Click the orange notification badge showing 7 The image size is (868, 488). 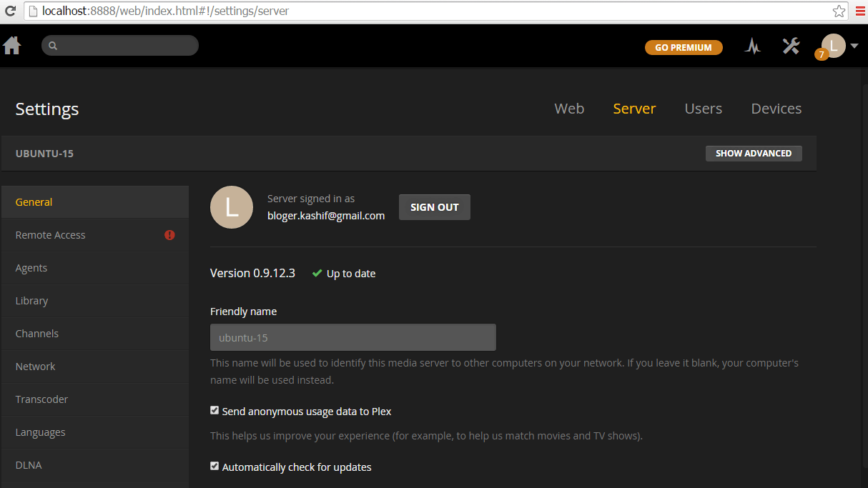(x=821, y=55)
